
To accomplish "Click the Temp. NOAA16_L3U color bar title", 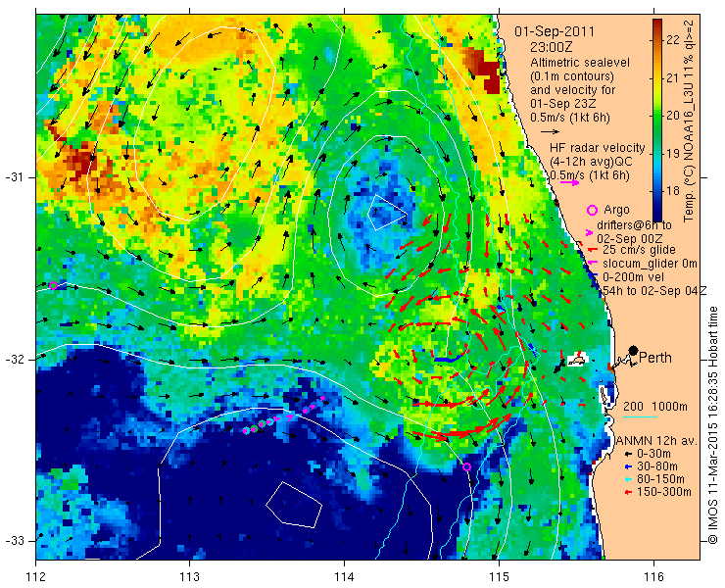I will [689, 121].
